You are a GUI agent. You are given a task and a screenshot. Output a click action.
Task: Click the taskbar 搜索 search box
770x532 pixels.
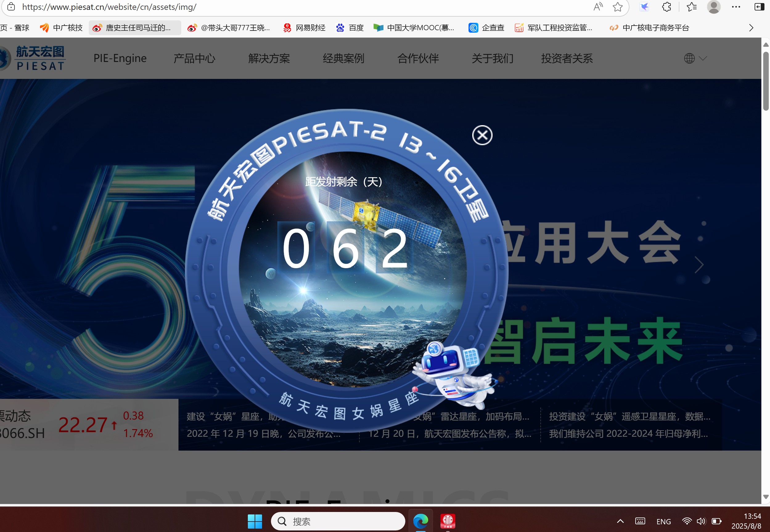pos(338,521)
